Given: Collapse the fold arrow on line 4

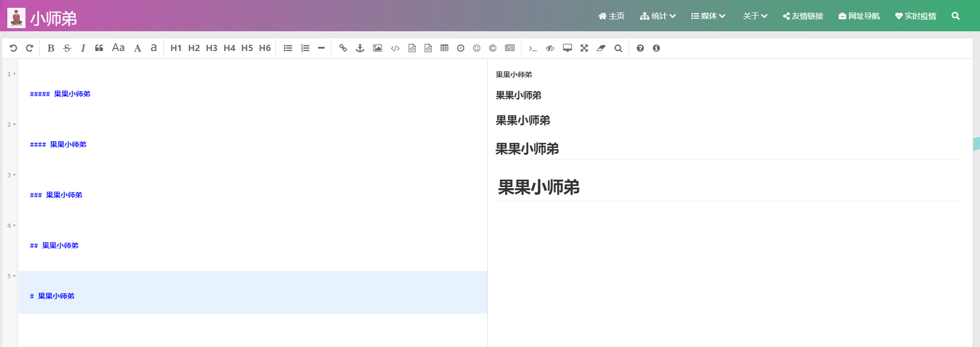Looking at the screenshot, I should click(x=14, y=226).
